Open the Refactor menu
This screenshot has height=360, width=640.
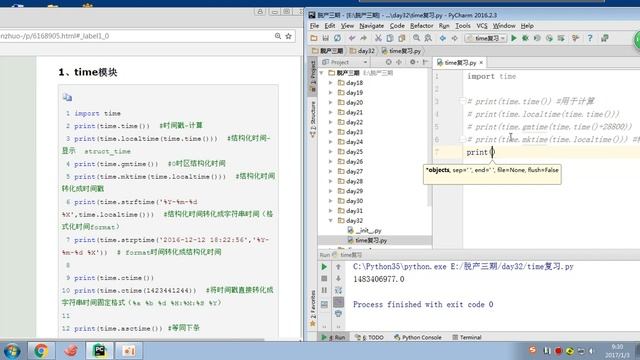(422, 26)
